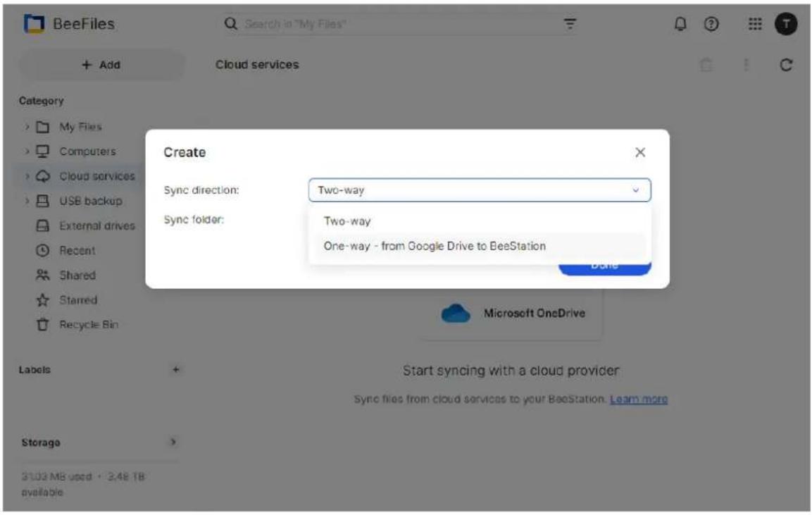Add a new label with plus icon
This screenshot has height=515, width=812.
175,370
